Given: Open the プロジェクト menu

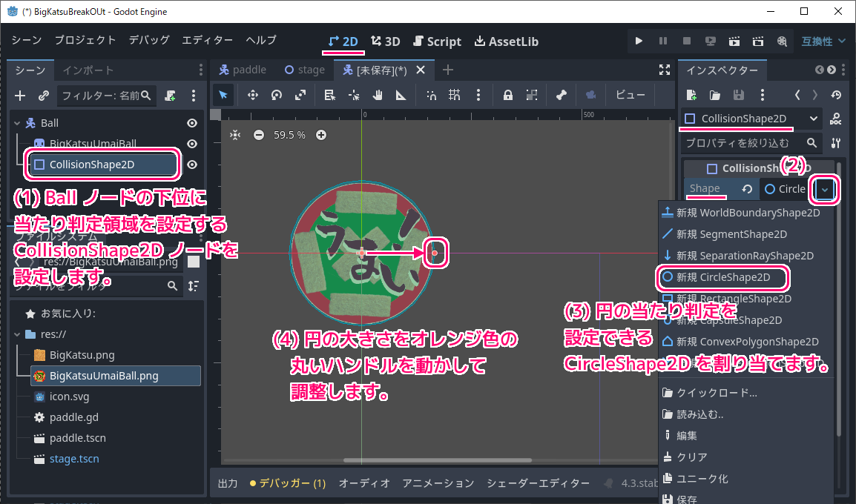Looking at the screenshot, I should (85, 40).
